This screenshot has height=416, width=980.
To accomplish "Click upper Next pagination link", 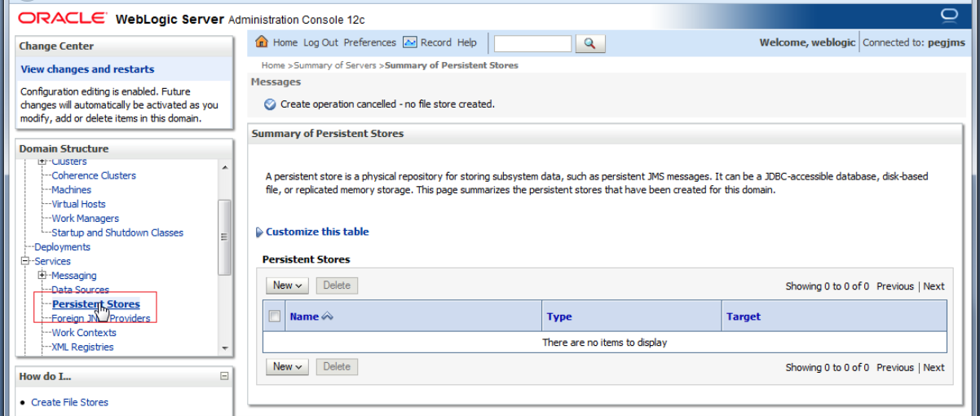I will tap(934, 286).
